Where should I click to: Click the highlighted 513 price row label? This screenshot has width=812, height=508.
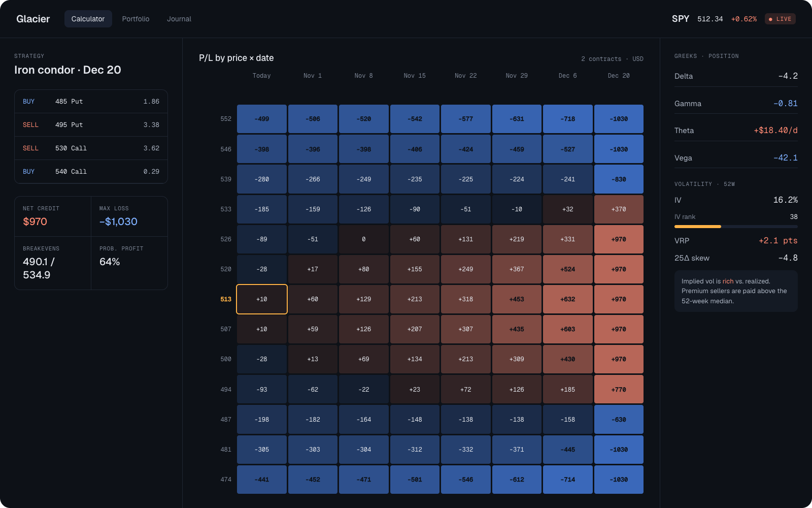point(226,299)
